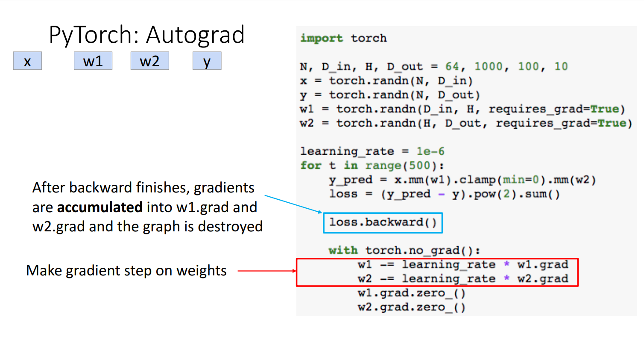Select the blue w1 tensor box
The image size is (644, 337).
click(93, 61)
